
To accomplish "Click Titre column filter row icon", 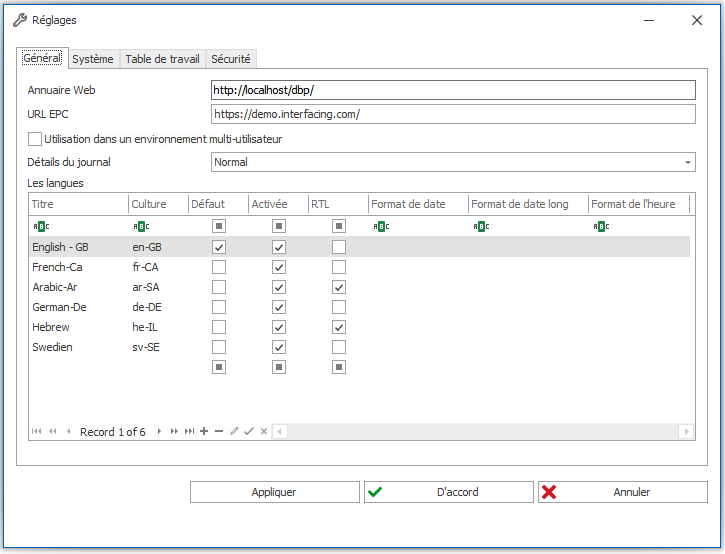I will click(40, 226).
